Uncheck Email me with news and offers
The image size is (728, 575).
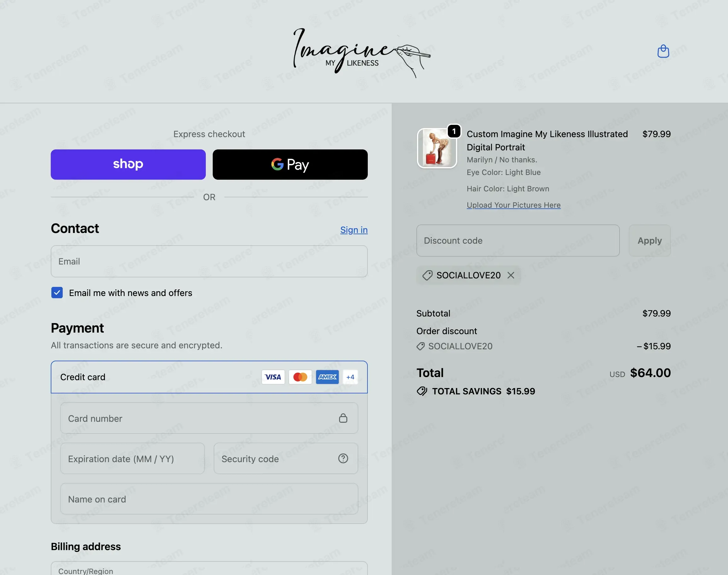pyautogui.click(x=57, y=293)
